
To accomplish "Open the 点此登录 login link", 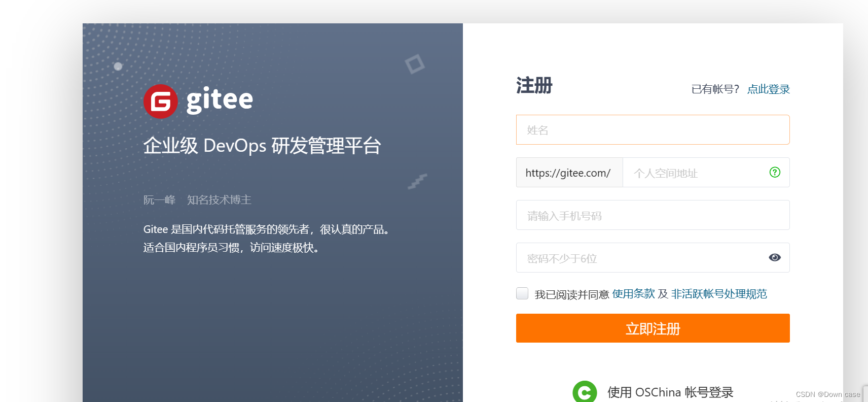I will coord(769,89).
